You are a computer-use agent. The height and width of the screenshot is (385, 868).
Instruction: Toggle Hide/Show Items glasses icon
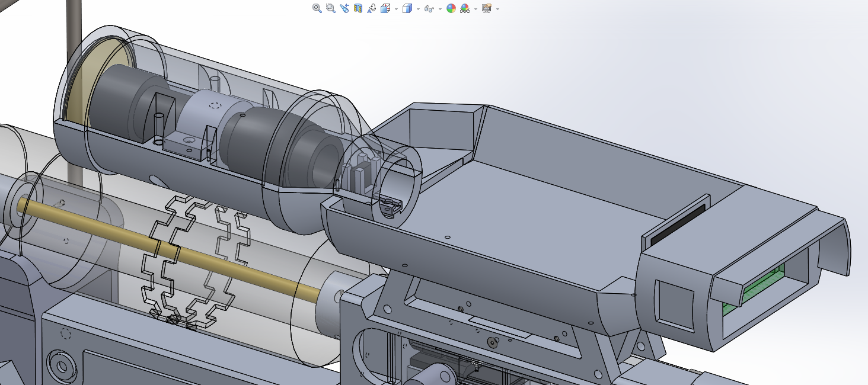pyautogui.click(x=429, y=8)
